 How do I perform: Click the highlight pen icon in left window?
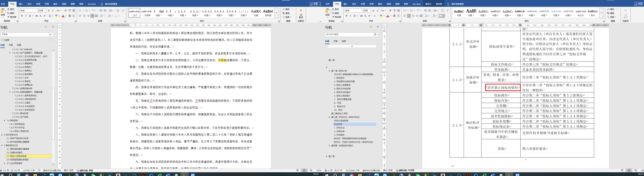56,16
